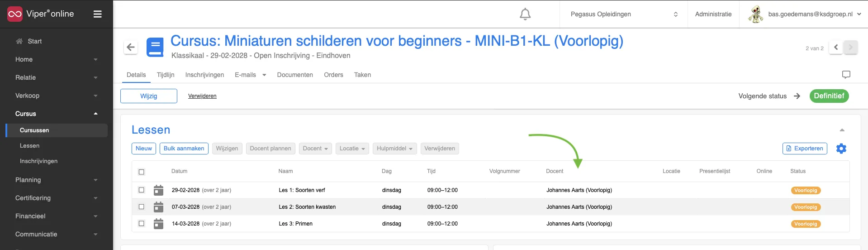
Task: Collapse the Lessen panel
Action: pos(842,130)
